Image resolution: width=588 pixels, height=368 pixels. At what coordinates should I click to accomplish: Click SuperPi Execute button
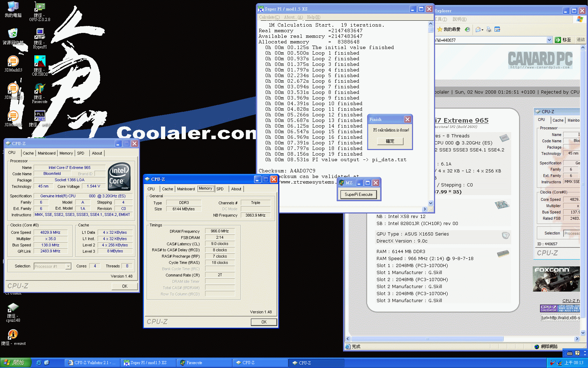(359, 195)
